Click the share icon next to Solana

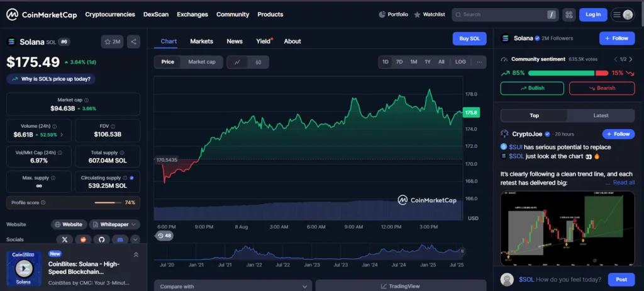point(133,42)
